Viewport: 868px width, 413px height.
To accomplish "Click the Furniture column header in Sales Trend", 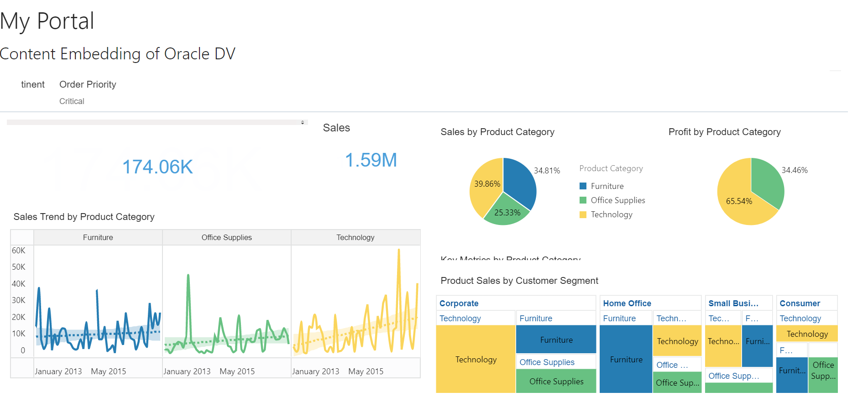I will (x=98, y=237).
